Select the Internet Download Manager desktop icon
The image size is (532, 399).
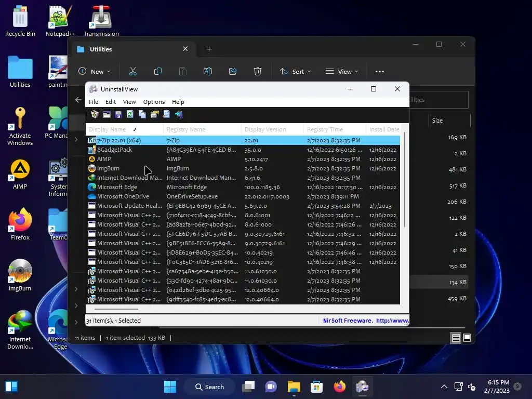(x=20, y=330)
